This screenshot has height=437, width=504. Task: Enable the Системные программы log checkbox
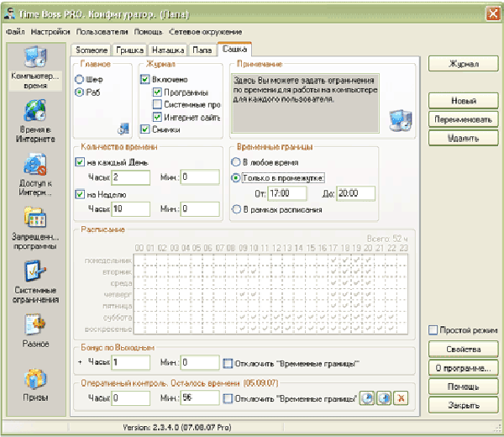(157, 104)
